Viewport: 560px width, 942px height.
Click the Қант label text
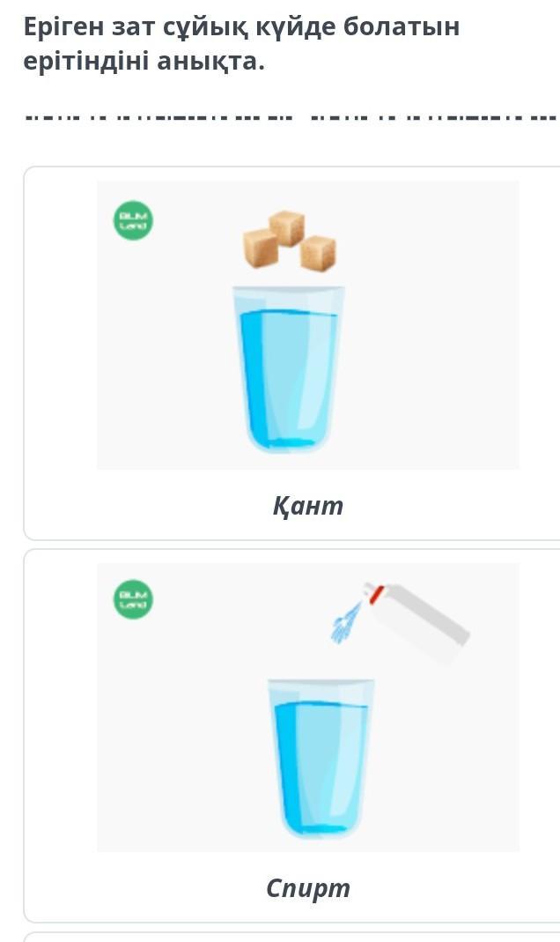[x=307, y=506]
